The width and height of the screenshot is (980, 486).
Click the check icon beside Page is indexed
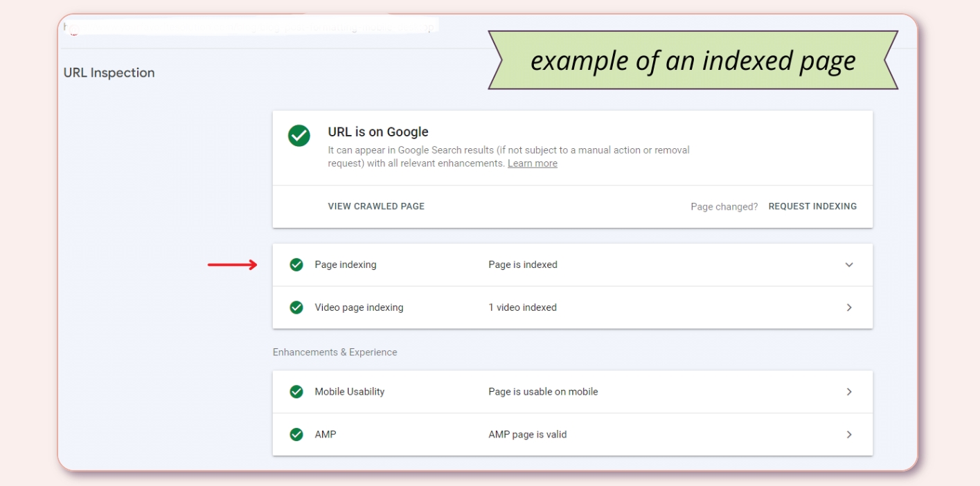click(296, 264)
